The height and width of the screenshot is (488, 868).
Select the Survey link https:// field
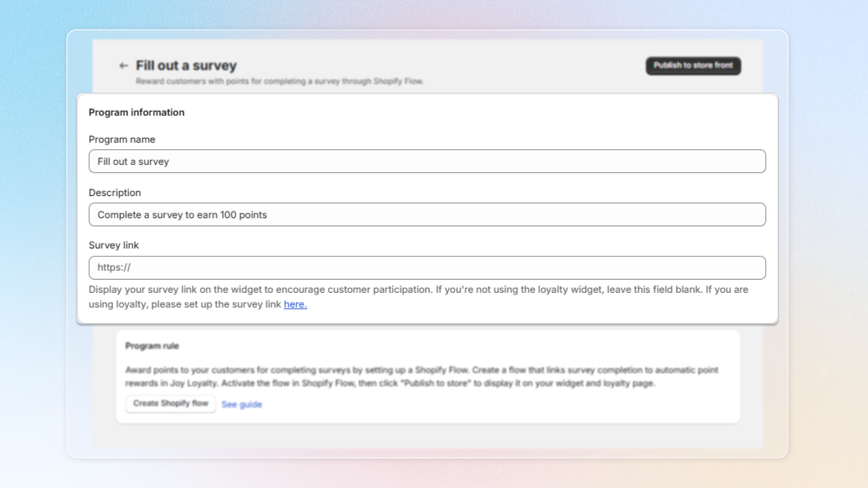click(427, 267)
